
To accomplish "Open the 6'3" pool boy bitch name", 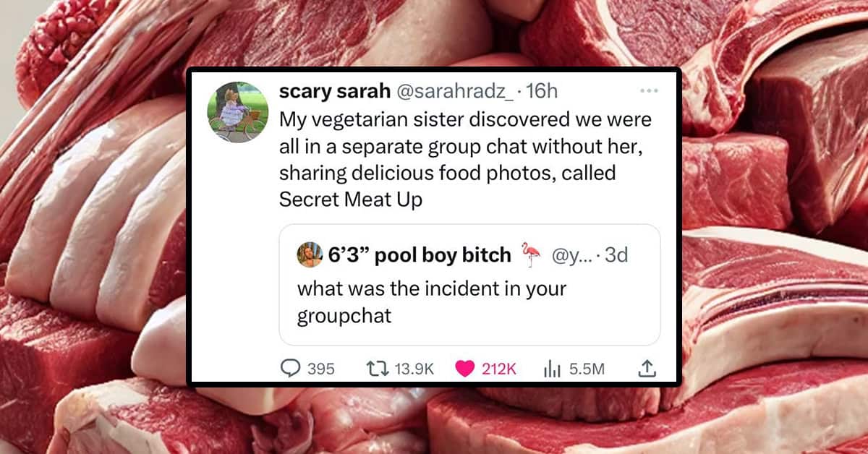I will click(420, 254).
